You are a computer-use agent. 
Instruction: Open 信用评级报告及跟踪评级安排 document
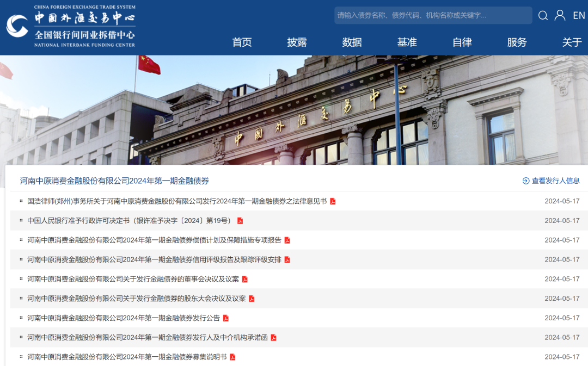pos(154,259)
